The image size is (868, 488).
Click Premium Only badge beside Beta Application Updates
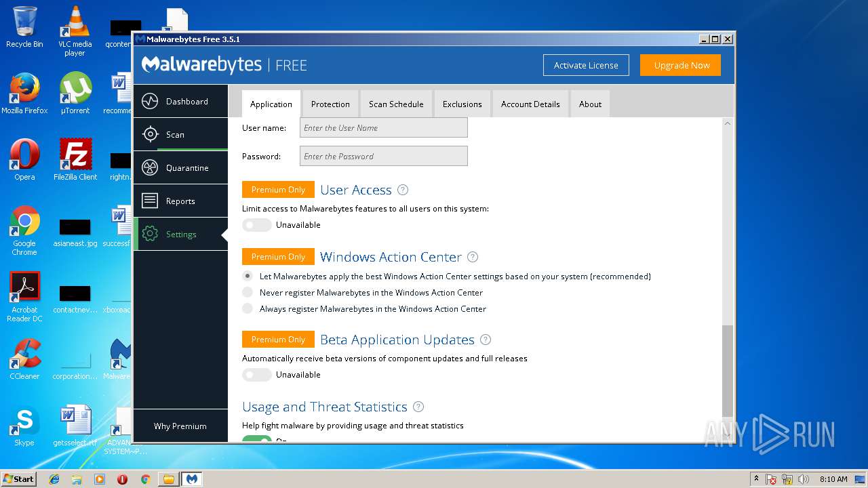pos(278,340)
